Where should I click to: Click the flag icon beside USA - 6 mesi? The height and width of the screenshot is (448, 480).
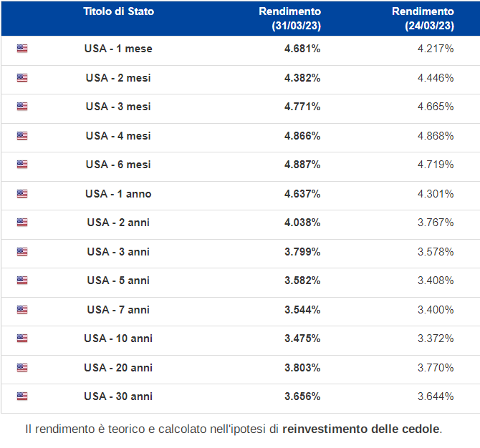(x=22, y=165)
